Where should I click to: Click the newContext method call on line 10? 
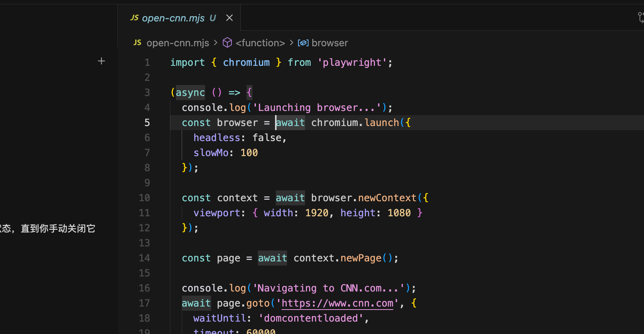click(x=387, y=198)
